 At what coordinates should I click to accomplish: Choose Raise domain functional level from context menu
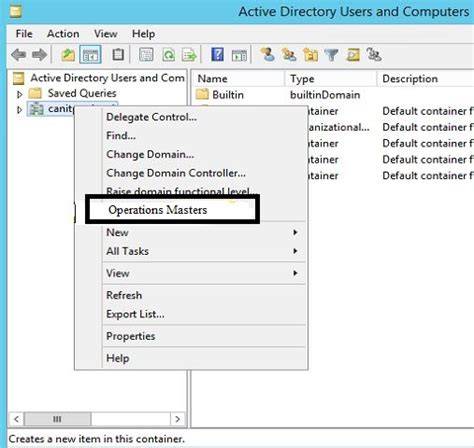(182, 191)
